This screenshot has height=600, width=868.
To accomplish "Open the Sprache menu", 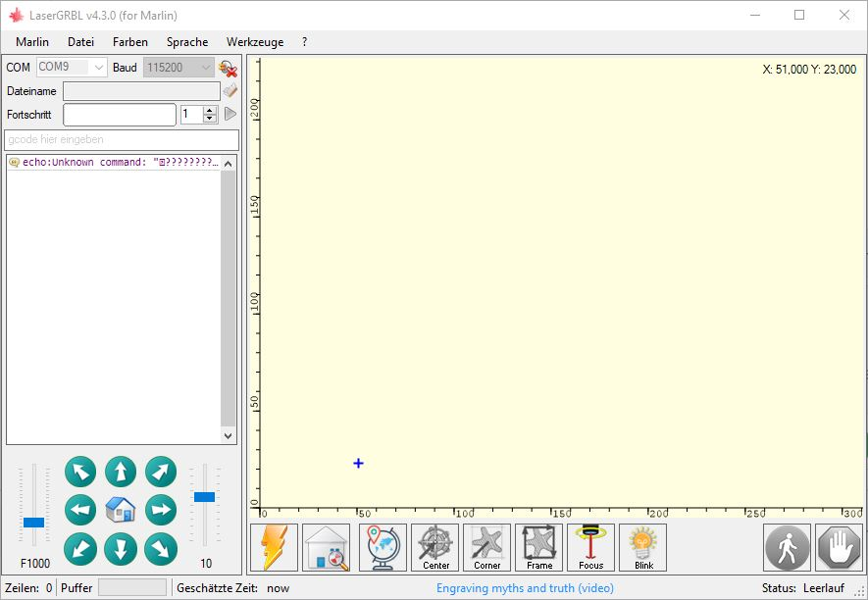I will (x=186, y=42).
